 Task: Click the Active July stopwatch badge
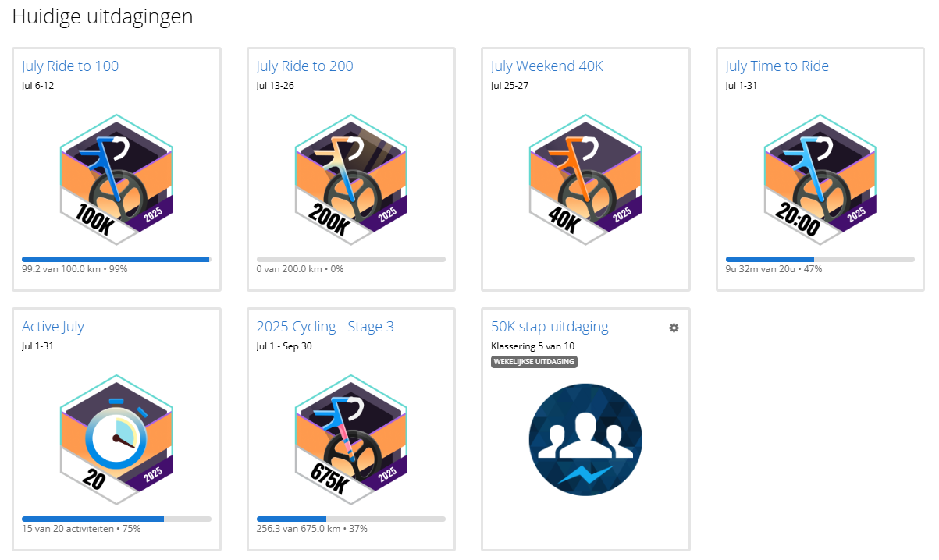(116, 440)
